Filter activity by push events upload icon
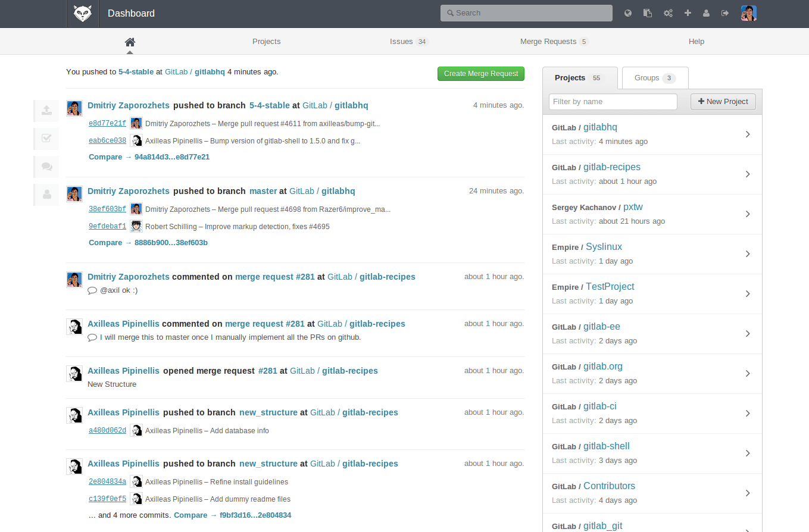 pos(46,111)
